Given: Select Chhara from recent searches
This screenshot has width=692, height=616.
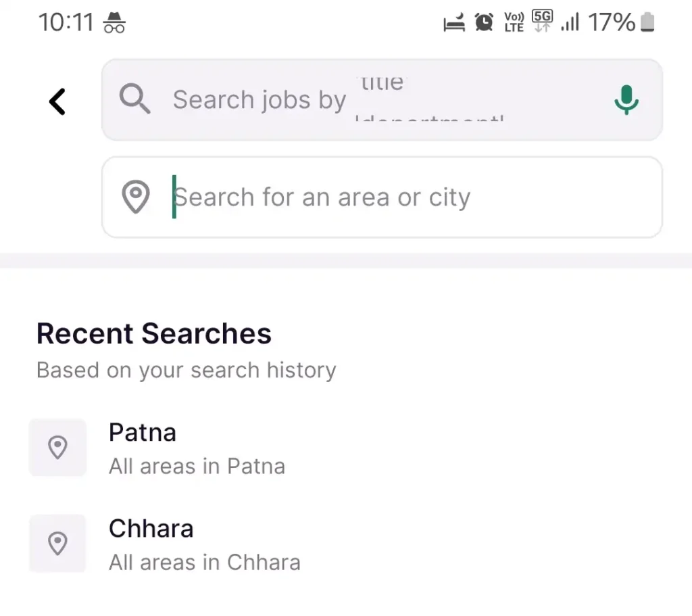Looking at the screenshot, I should (346, 544).
